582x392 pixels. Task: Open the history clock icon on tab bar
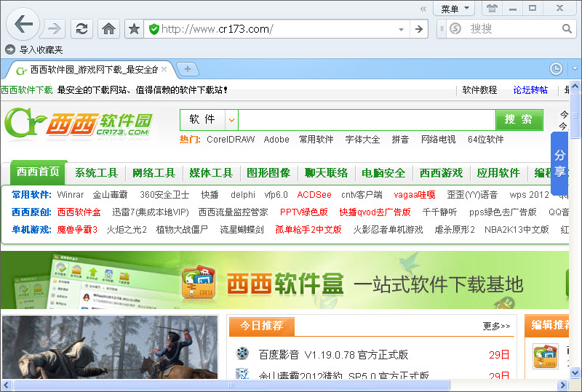(556, 68)
